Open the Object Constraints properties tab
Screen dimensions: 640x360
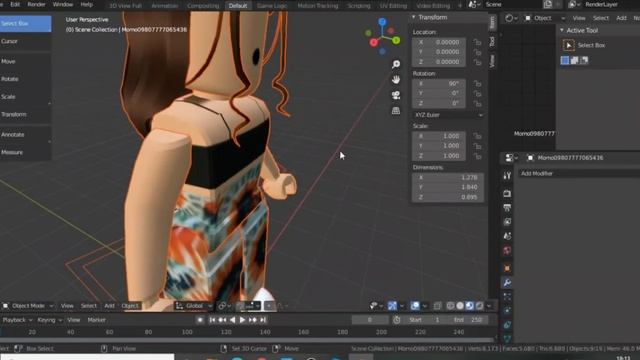click(507, 325)
